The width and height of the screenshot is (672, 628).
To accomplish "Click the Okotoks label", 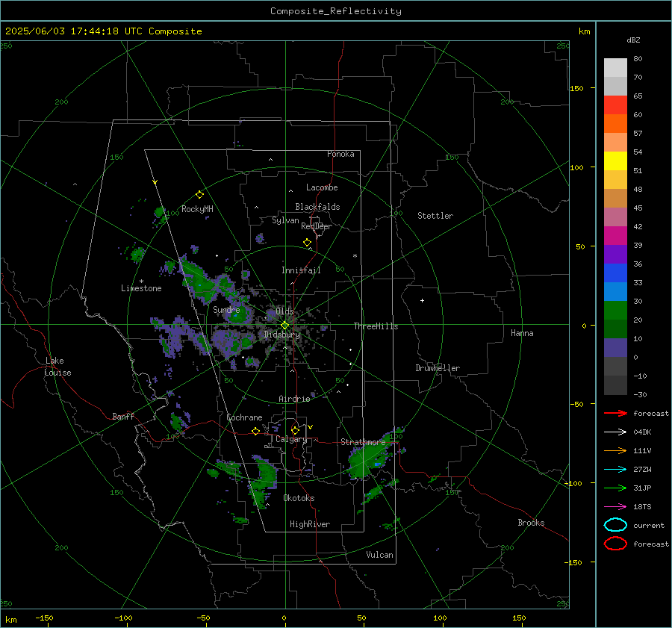I will click(x=299, y=498).
